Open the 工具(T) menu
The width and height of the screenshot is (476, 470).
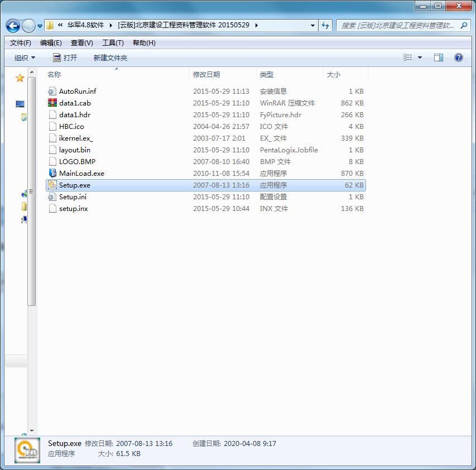[113, 43]
